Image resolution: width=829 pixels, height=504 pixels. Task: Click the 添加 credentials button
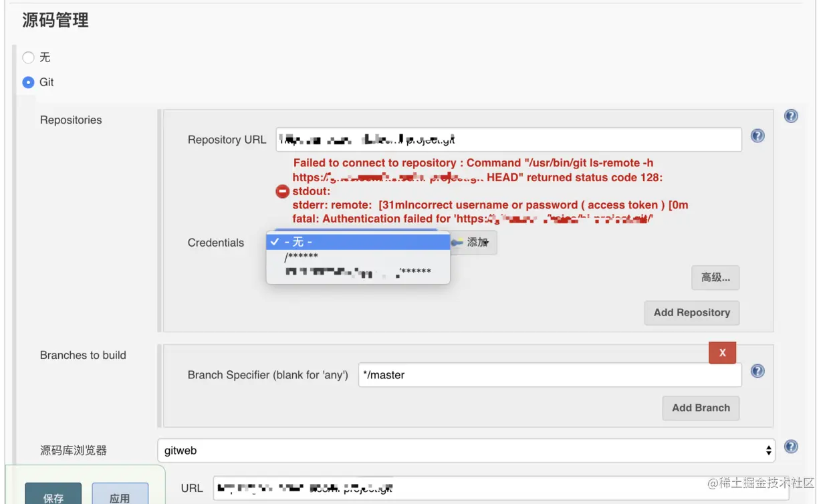pos(473,243)
